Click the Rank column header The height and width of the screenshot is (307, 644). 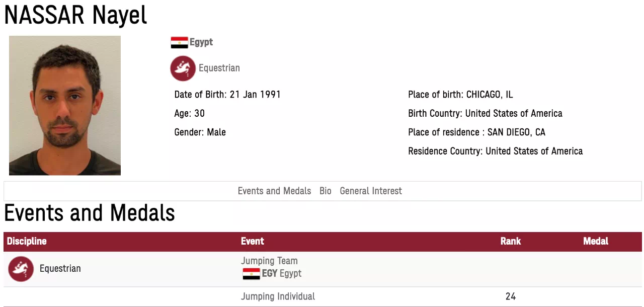(x=511, y=242)
